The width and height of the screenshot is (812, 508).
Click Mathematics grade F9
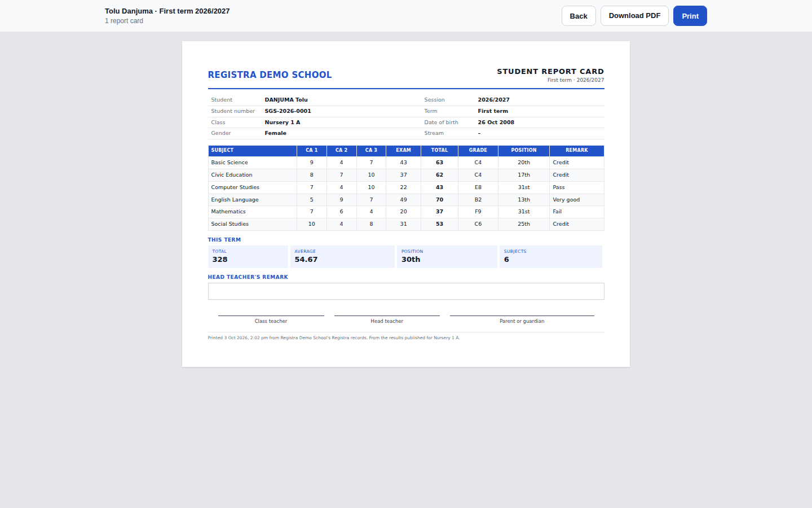(x=478, y=212)
